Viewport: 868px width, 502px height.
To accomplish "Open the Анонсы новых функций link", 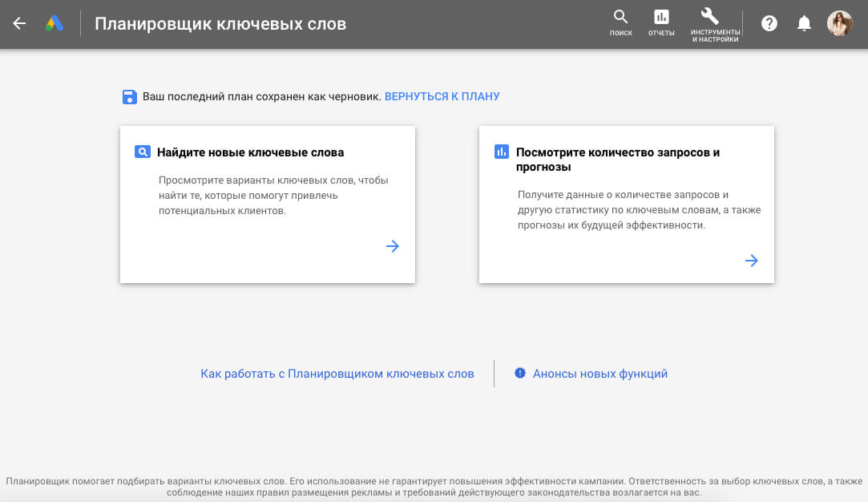I will tap(600, 374).
